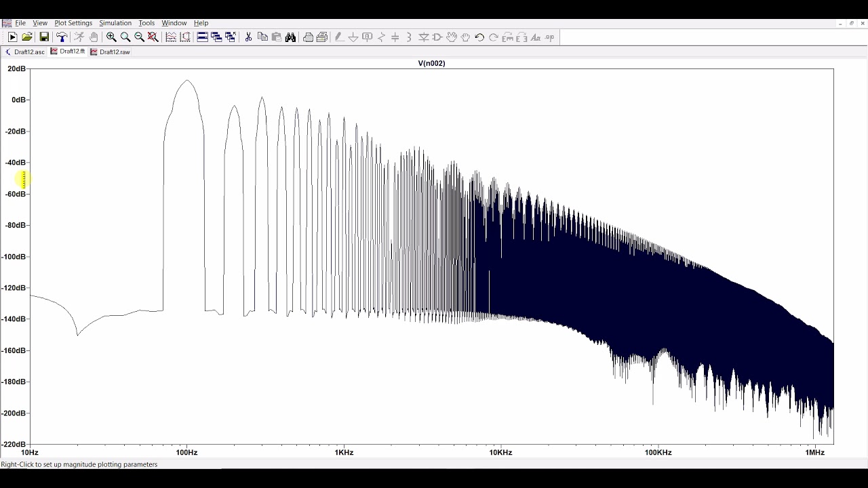Click the 100KHz frequency axis label
Viewport: 868px width, 488px height.
(658, 452)
